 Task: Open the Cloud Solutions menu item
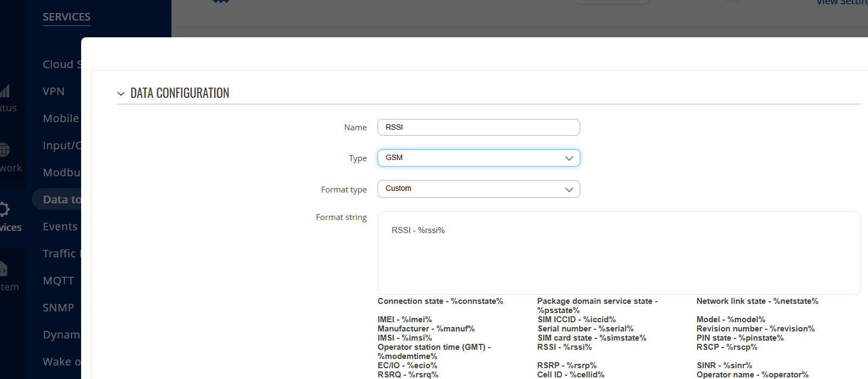pos(62,64)
